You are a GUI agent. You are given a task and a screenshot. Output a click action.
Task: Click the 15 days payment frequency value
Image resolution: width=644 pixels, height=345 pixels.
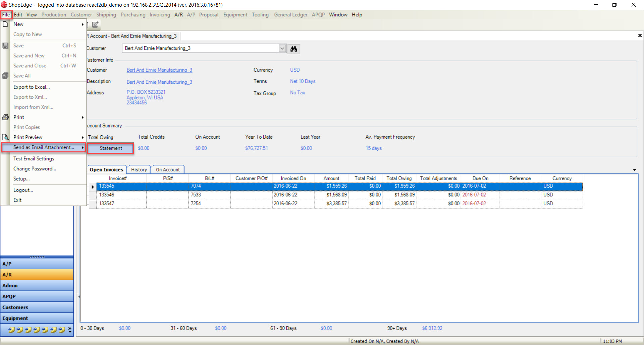click(374, 148)
